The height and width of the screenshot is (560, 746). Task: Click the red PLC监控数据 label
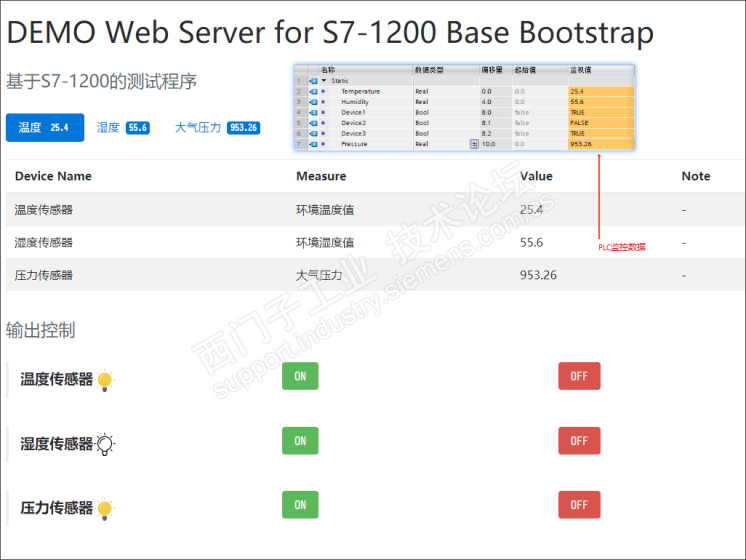click(622, 246)
